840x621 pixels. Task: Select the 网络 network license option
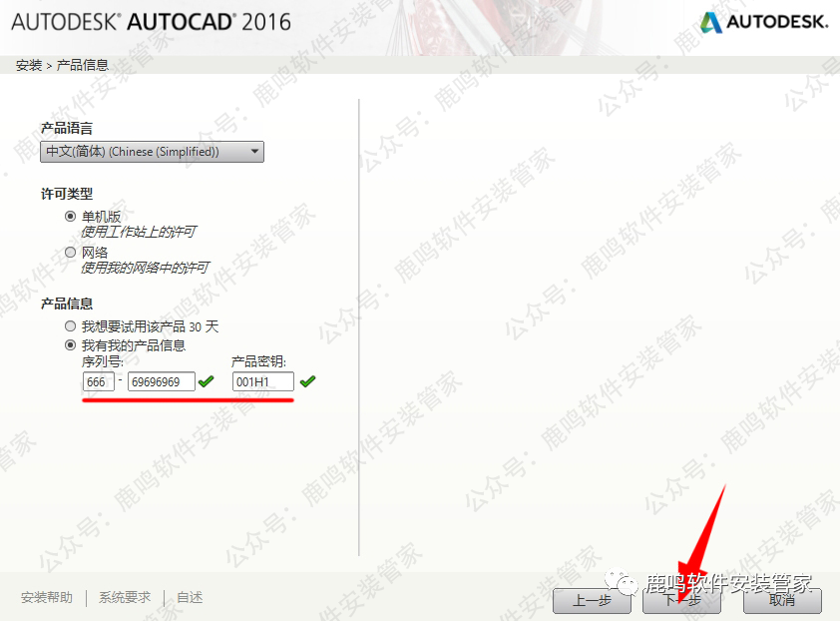coord(70,252)
